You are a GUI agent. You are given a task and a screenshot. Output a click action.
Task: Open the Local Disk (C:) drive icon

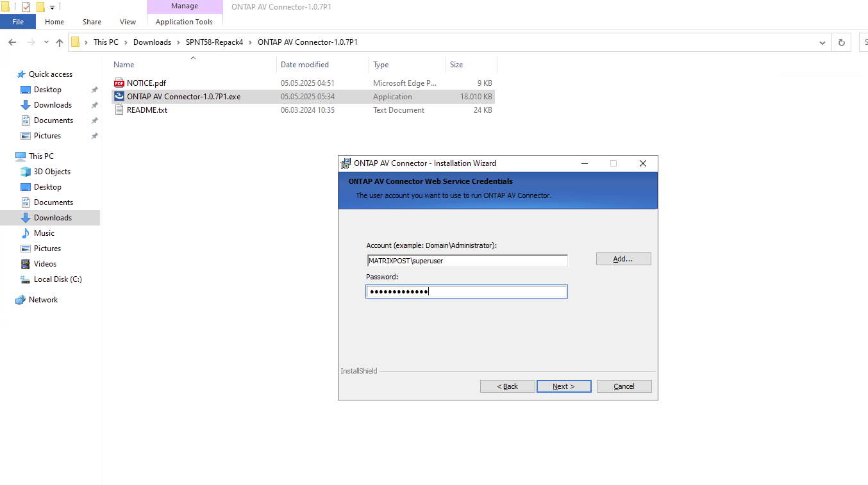26,279
